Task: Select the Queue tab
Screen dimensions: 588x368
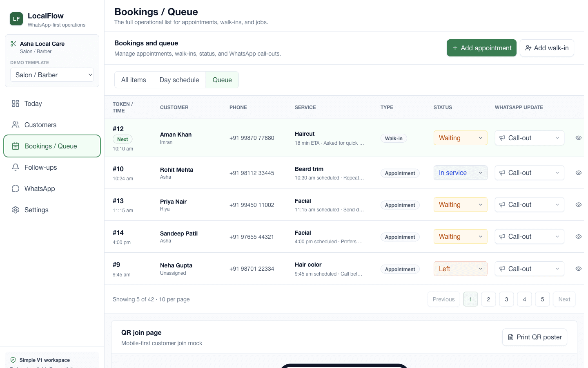Action: pyautogui.click(x=222, y=80)
